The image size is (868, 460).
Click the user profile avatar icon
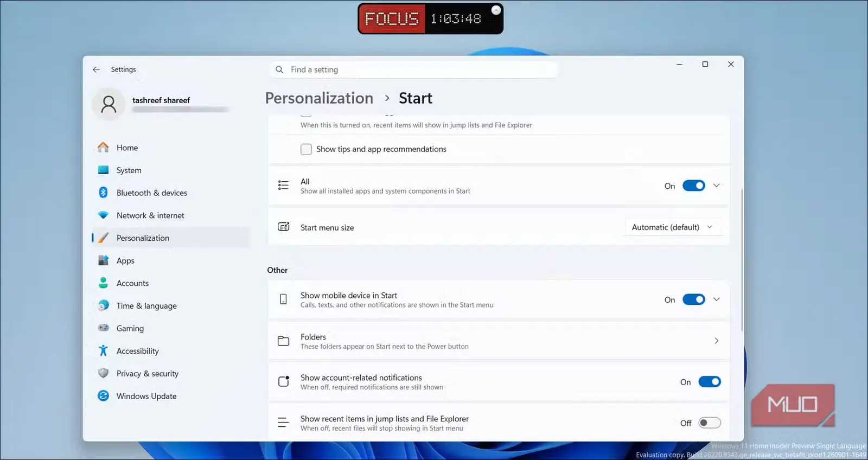[108, 104]
